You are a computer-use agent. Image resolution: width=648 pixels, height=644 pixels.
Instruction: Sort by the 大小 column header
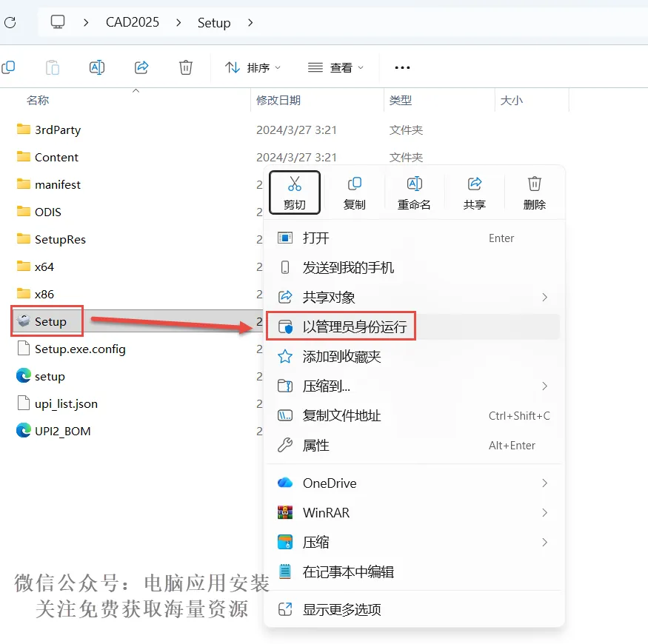[x=511, y=101]
